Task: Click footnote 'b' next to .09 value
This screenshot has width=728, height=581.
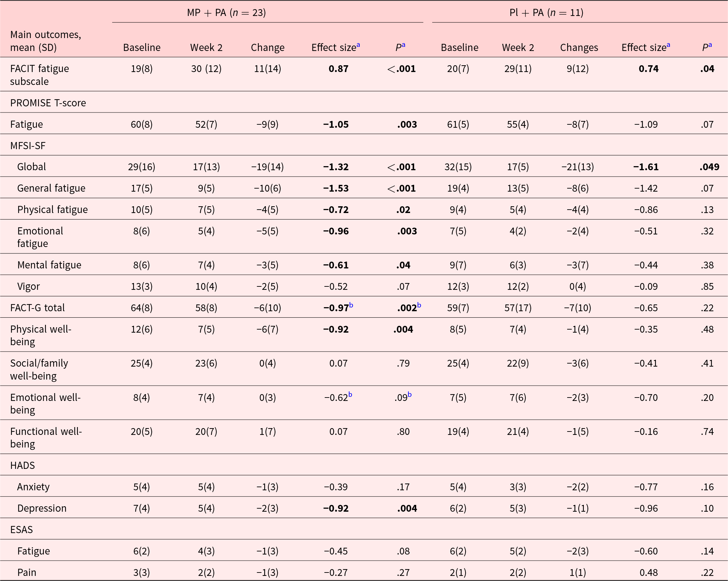Action: click(x=409, y=395)
